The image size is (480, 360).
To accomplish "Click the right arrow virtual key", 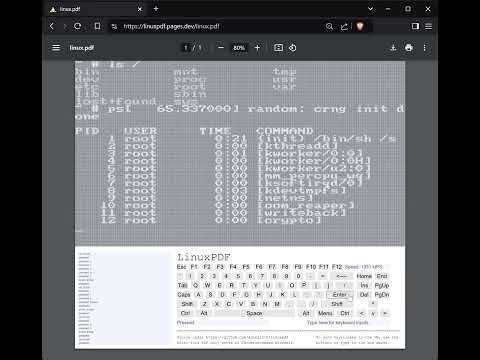I will tap(385, 313).
